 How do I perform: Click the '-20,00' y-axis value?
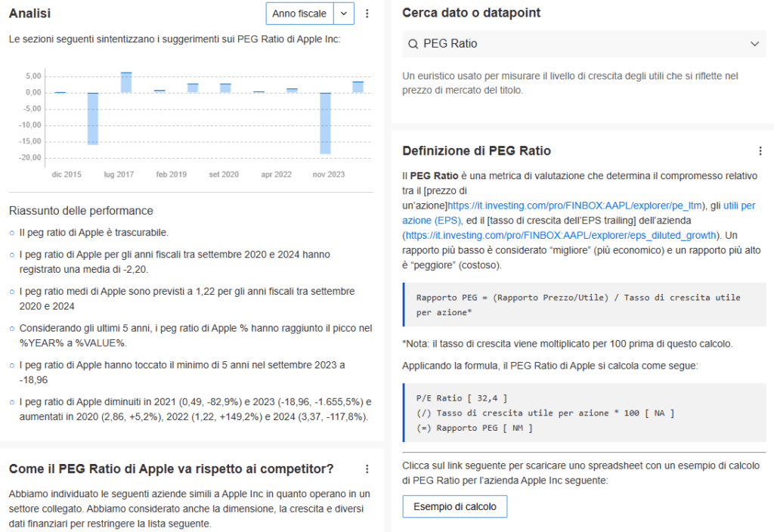[30, 158]
